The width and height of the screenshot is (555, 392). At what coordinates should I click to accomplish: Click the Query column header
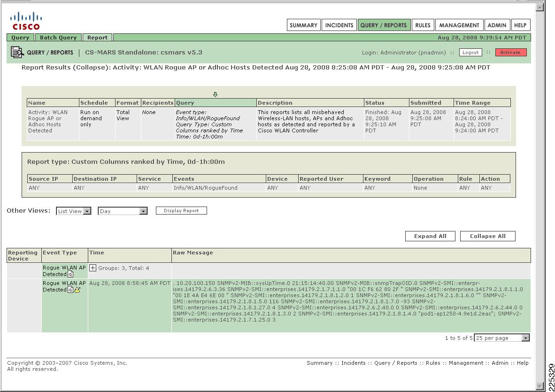tap(216, 103)
